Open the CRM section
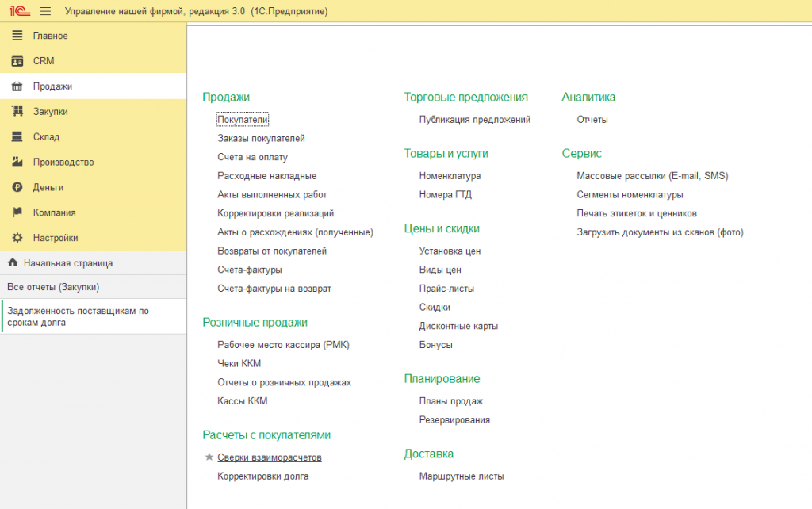The image size is (812, 509). [x=94, y=60]
